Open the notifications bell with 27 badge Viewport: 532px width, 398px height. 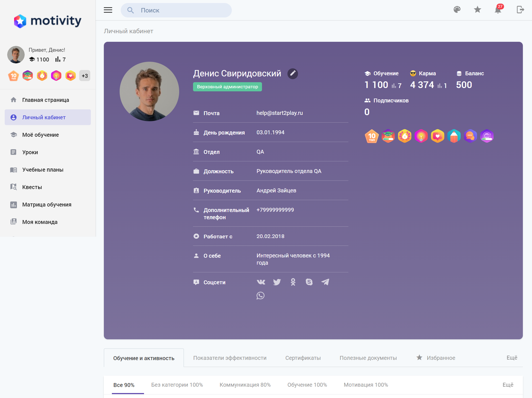(x=498, y=10)
